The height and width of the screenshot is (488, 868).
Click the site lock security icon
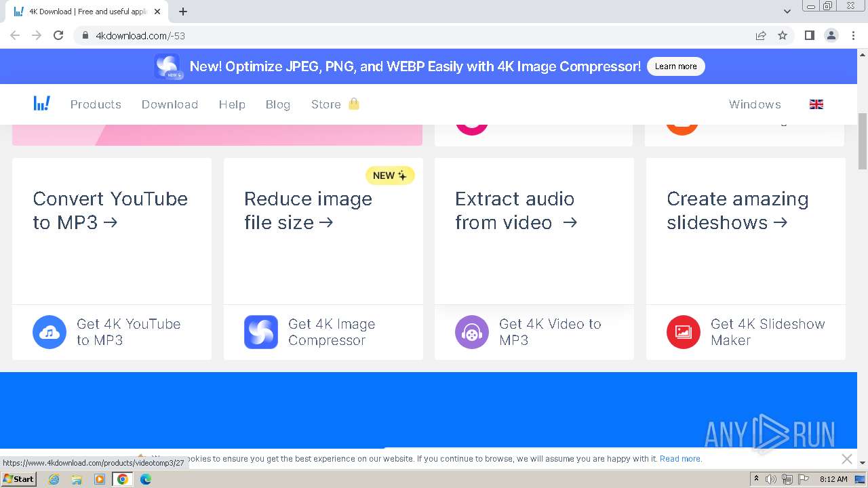coord(85,35)
